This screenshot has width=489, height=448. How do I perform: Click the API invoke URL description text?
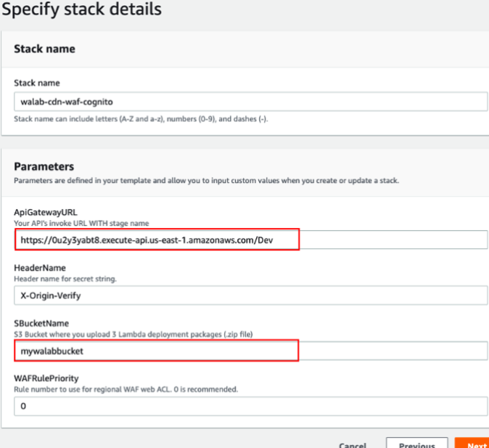(x=81, y=223)
